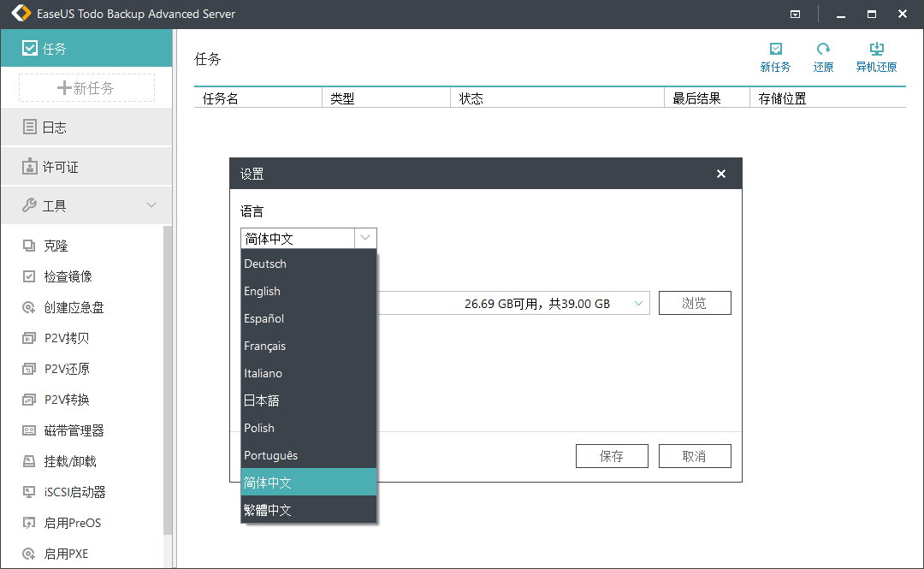Click the 取消 cancel button
924x569 pixels.
point(695,456)
